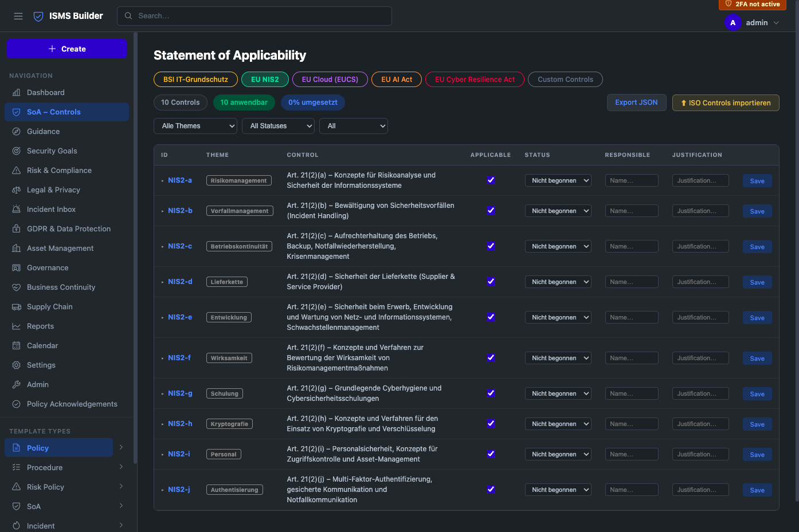Click the Create button
This screenshot has width=799, height=532.
[x=66, y=49]
